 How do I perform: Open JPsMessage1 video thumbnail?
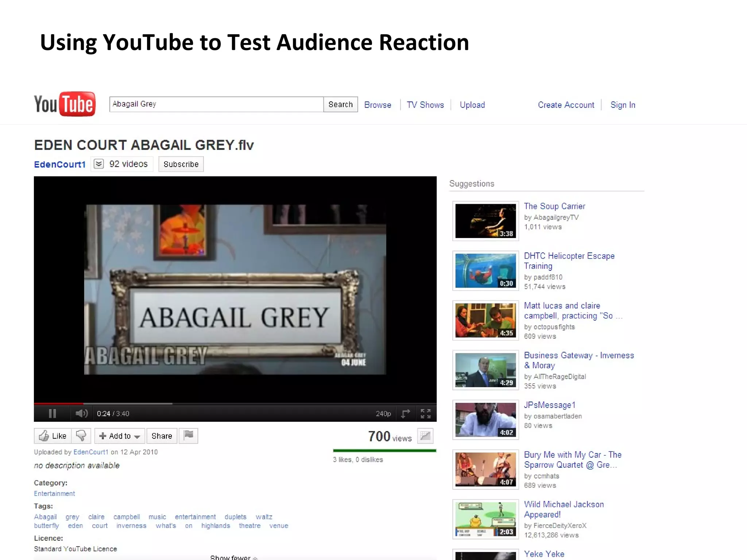(x=485, y=420)
